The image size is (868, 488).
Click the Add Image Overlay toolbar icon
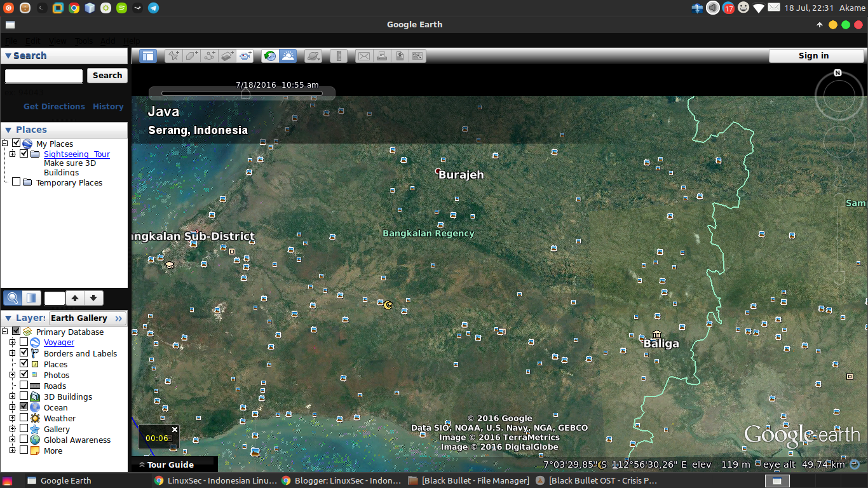(227, 56)
